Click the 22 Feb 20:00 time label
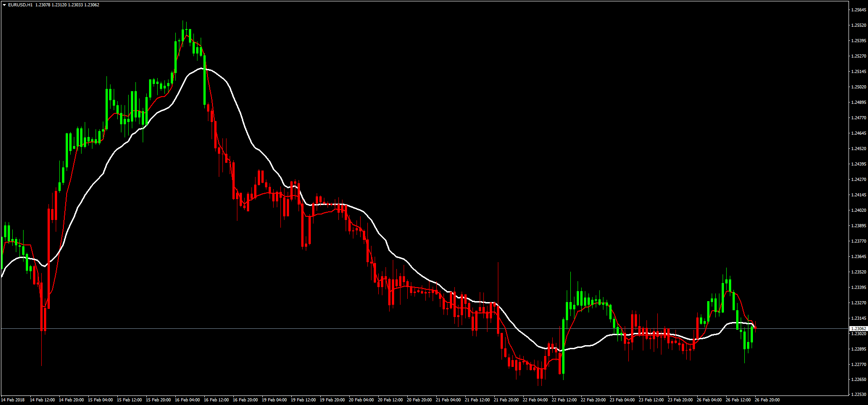 point(593,400)
